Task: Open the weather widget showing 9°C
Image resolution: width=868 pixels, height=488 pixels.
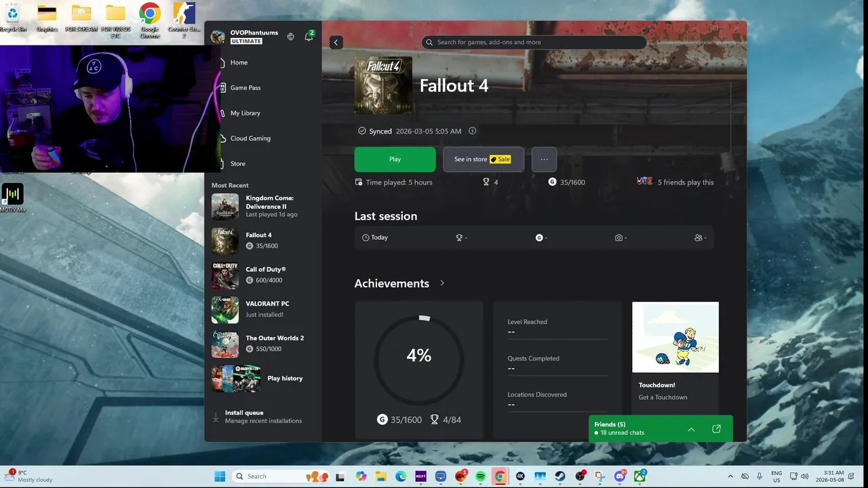Action: point(28,476)
